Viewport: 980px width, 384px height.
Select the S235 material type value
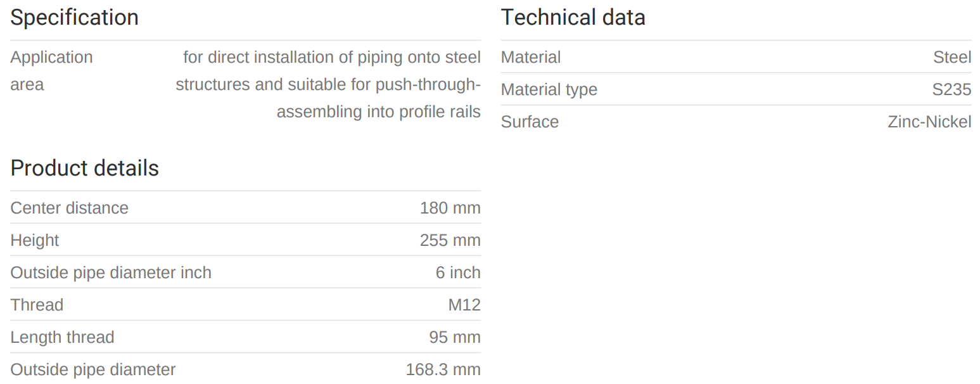(951, 90)
